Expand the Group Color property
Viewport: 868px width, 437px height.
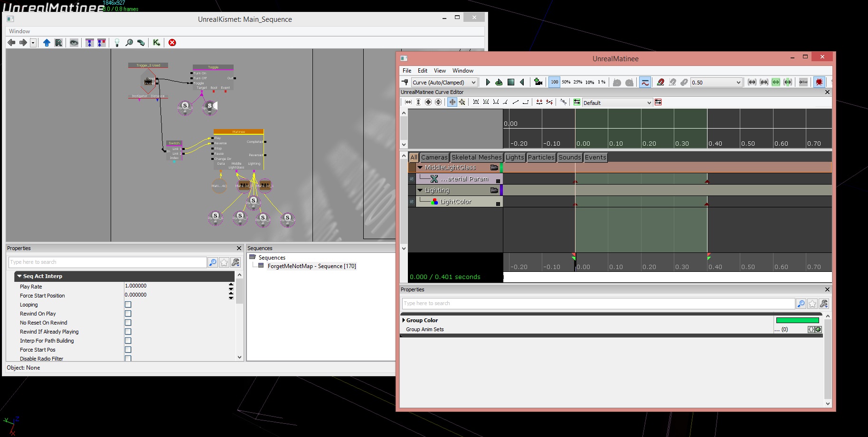(x=404, y=320)
